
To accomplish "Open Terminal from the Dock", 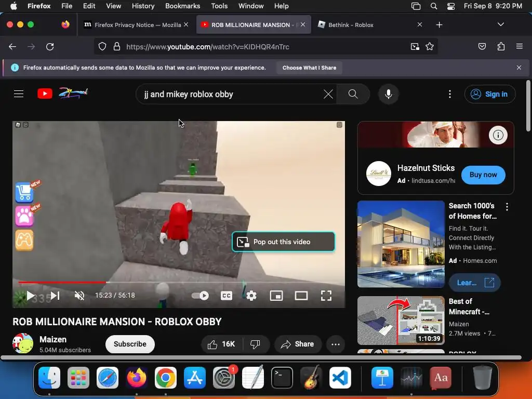I will (282, 378).
